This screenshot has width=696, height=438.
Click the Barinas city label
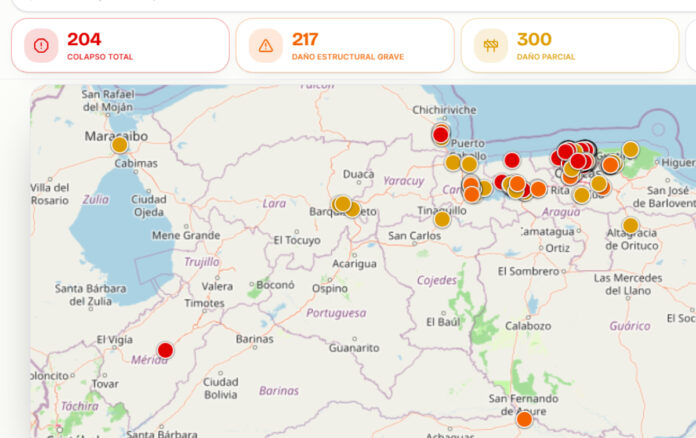pyautogui.click(x=255, y=339)
